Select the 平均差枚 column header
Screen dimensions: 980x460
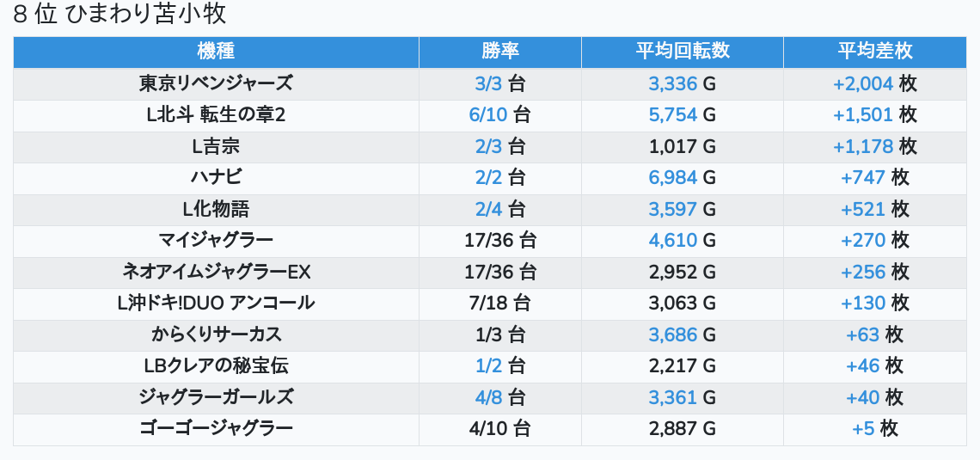874,52
